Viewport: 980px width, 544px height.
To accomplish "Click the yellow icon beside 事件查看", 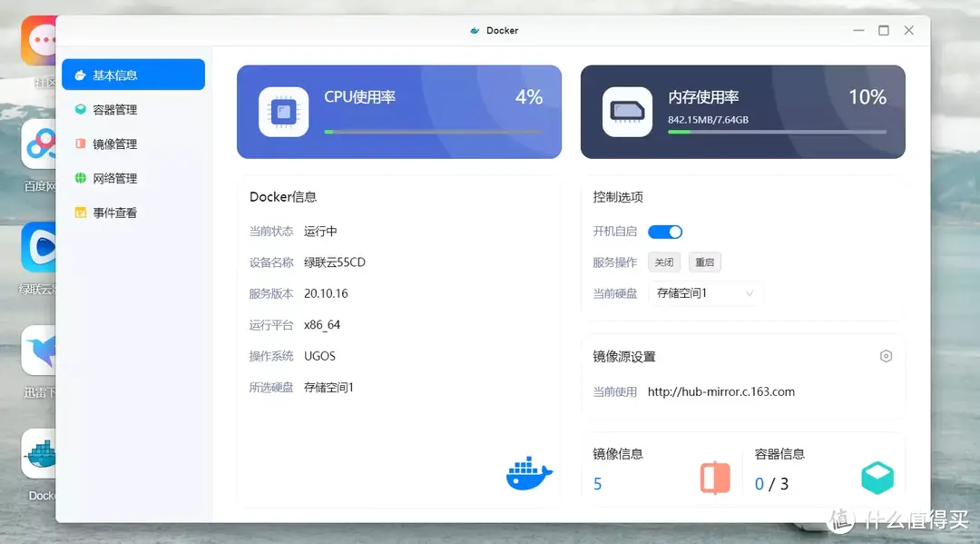I will click(80, 213).
